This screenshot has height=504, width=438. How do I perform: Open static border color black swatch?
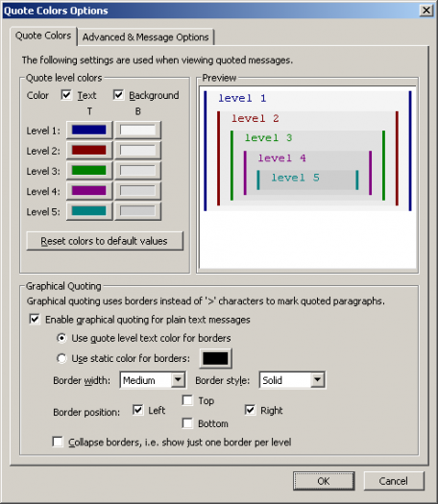tap(215, 358)
